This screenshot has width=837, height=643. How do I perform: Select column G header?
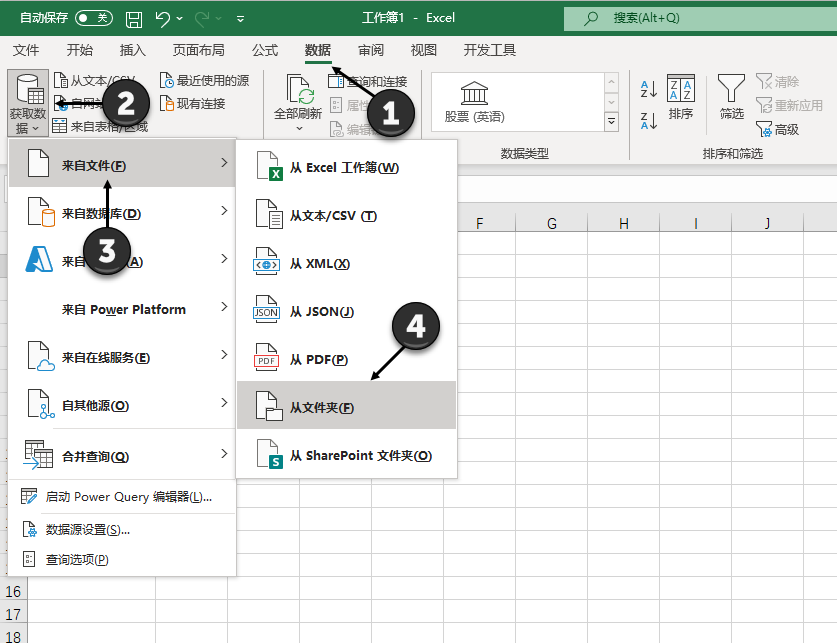551,223
